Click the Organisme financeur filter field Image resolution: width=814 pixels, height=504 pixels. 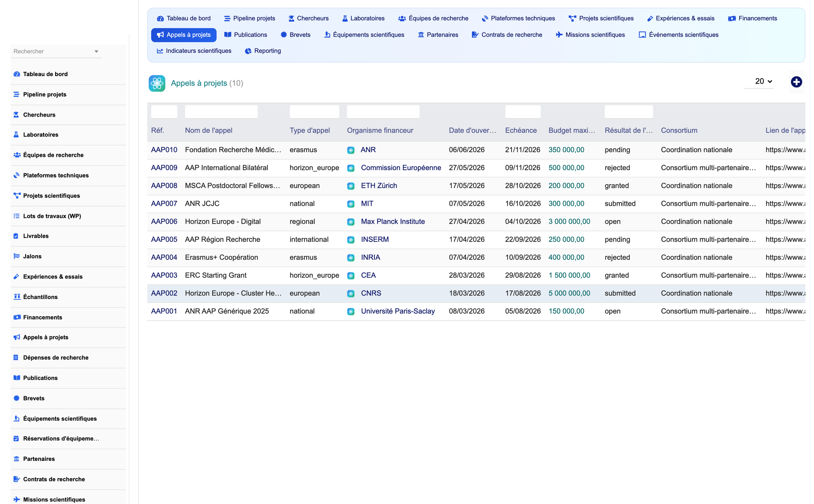[383, 112]
